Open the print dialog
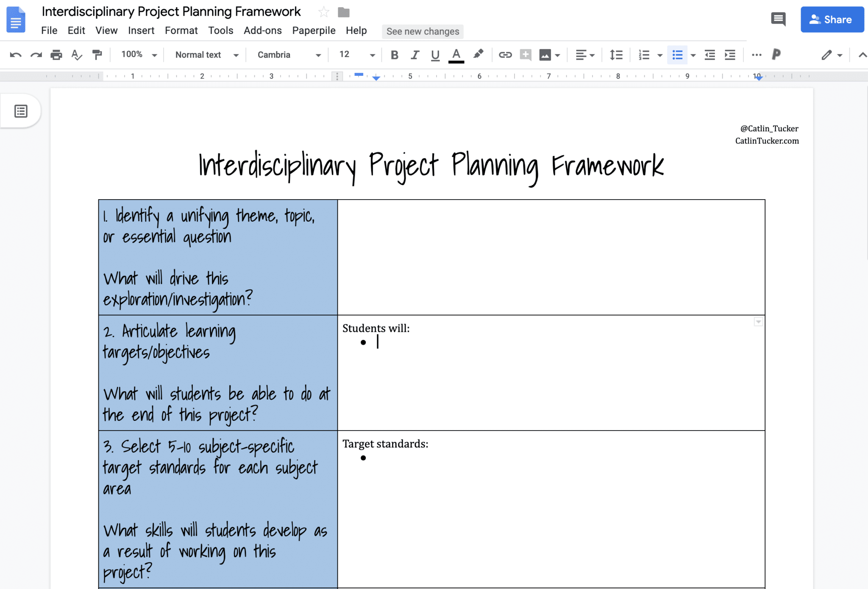Screen dimensions: 868x589 [x=56, y=54]
